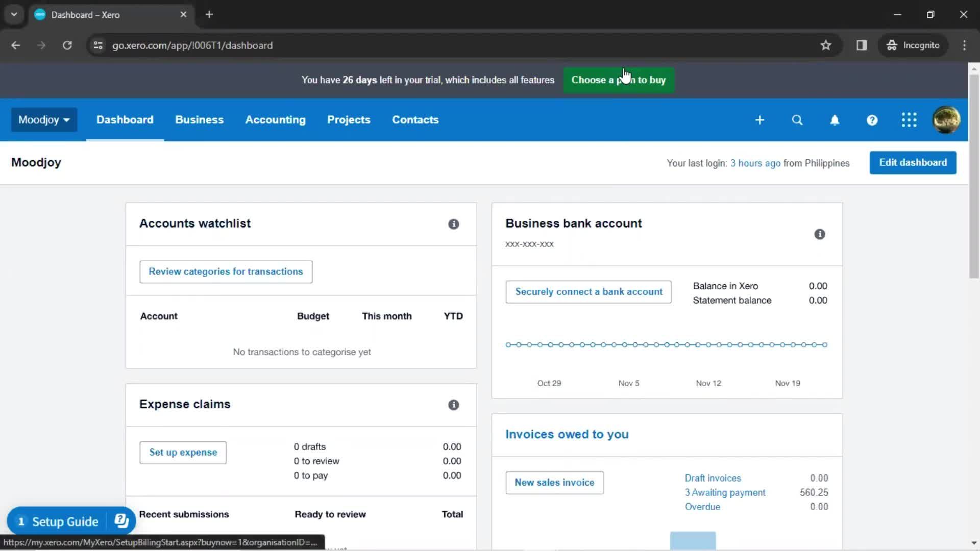The image size is (980, 551).
Task: Click the Ready to review column header
Action: (x=330, y=514)
